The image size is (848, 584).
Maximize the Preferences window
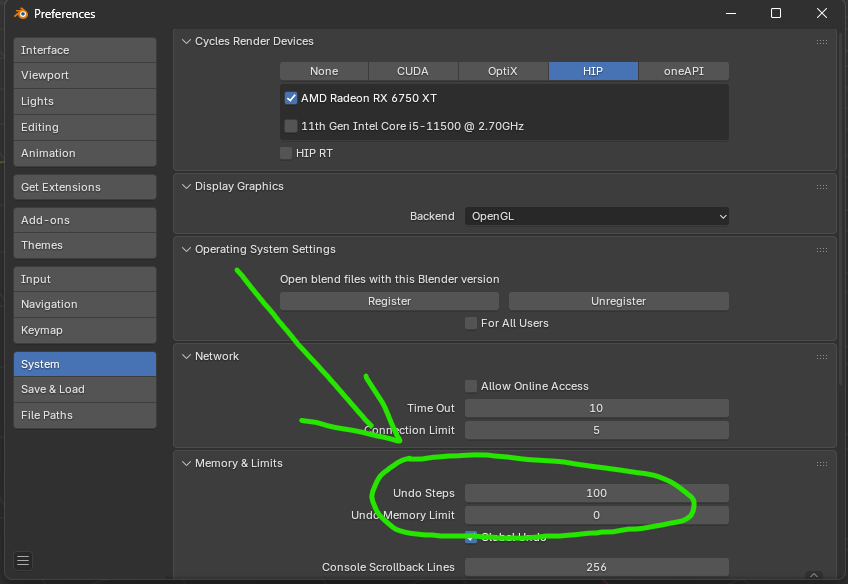coord(776,14)
